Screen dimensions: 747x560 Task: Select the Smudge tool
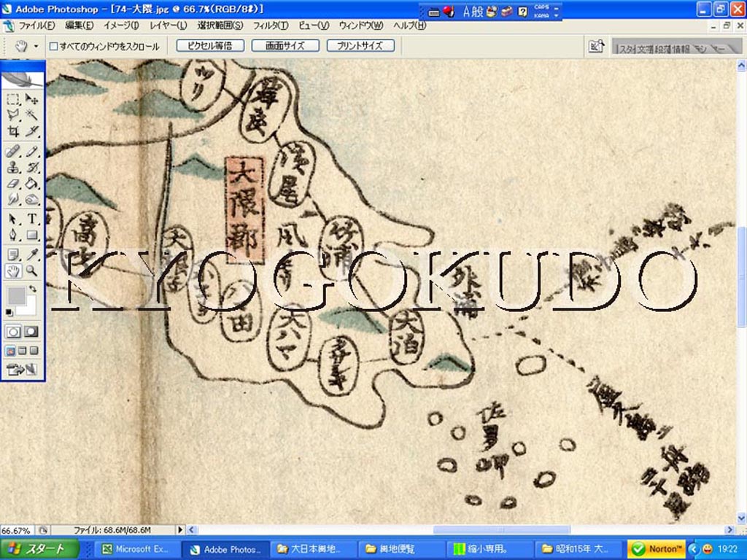click(x=13, y=198)
